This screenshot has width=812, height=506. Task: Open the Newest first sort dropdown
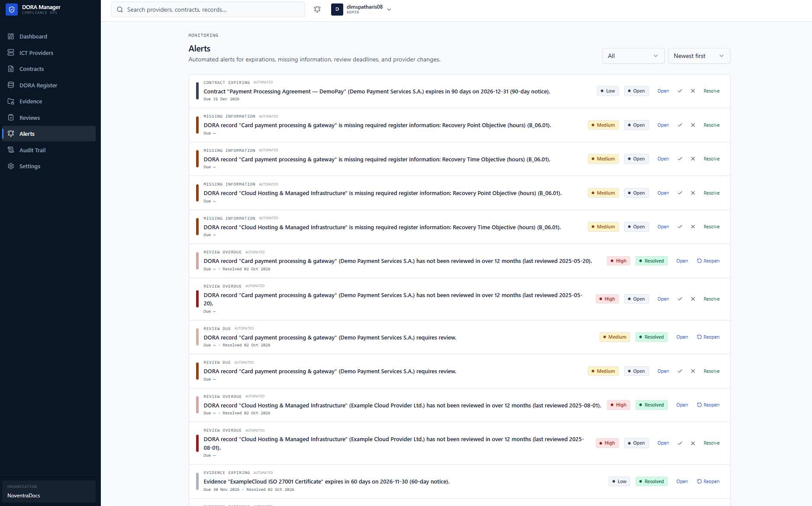(699, 56)
